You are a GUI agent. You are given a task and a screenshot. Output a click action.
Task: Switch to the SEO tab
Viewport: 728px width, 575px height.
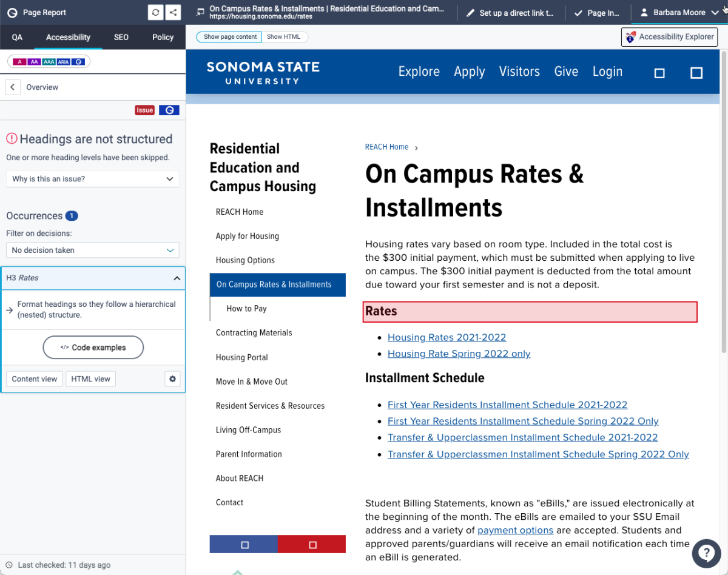[x=121, y=37]
